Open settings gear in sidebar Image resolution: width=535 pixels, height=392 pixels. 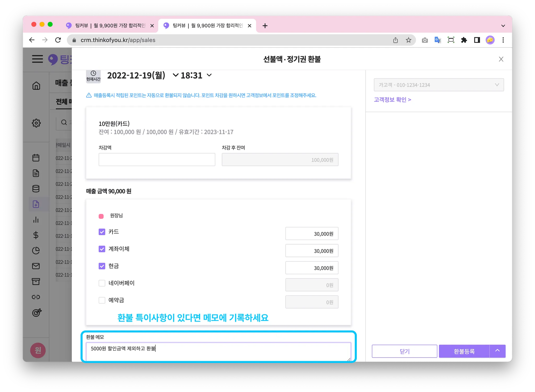(36, 123)
